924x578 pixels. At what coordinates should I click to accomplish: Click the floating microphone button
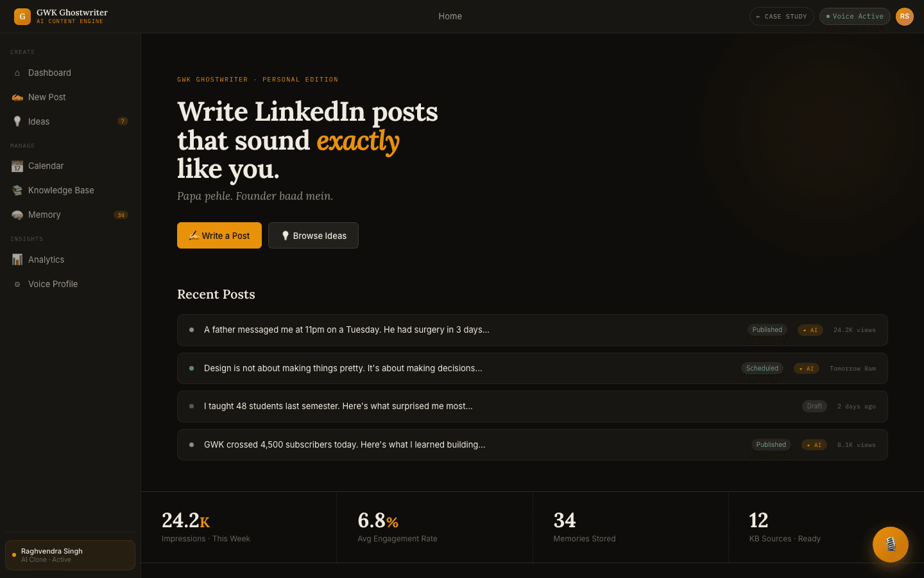[x=891, y=545]
